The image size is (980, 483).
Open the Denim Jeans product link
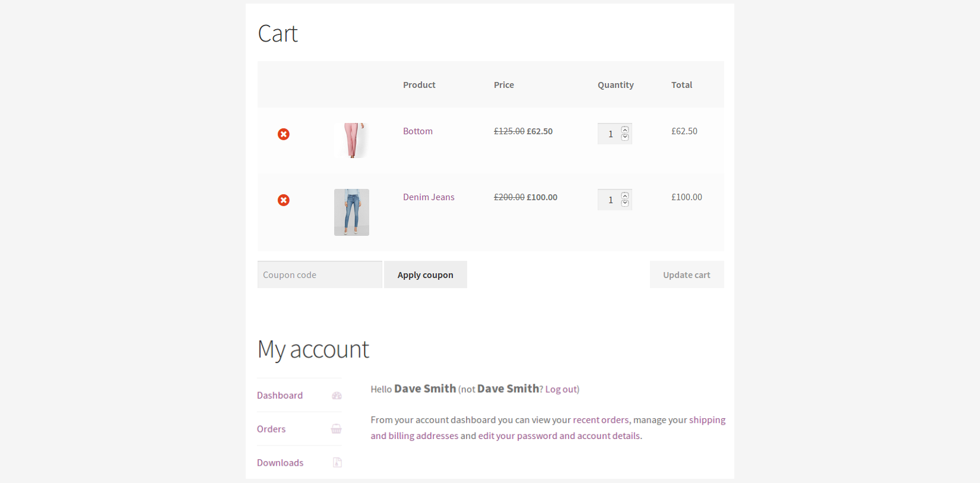point(429,197)
